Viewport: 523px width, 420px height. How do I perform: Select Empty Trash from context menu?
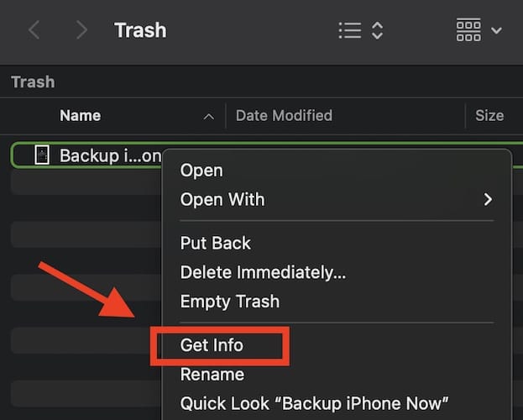click(230, 302)
